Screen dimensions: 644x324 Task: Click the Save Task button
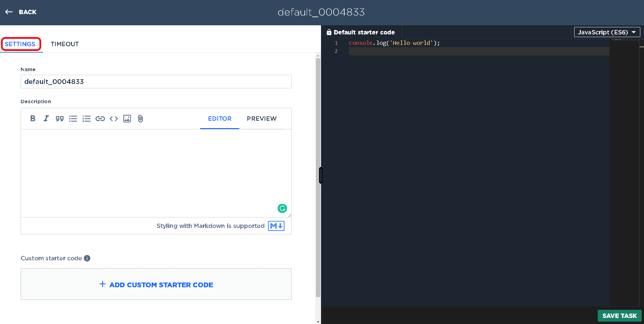(x=619, y=316)
